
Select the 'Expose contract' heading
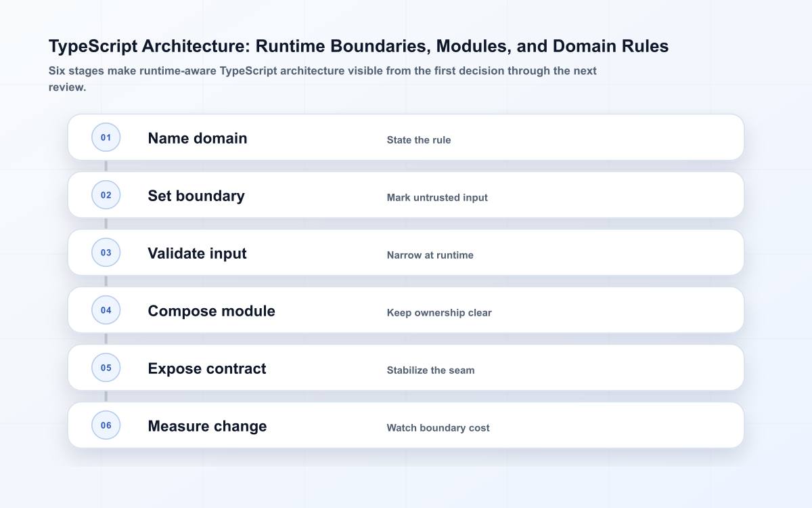(207, 368)
